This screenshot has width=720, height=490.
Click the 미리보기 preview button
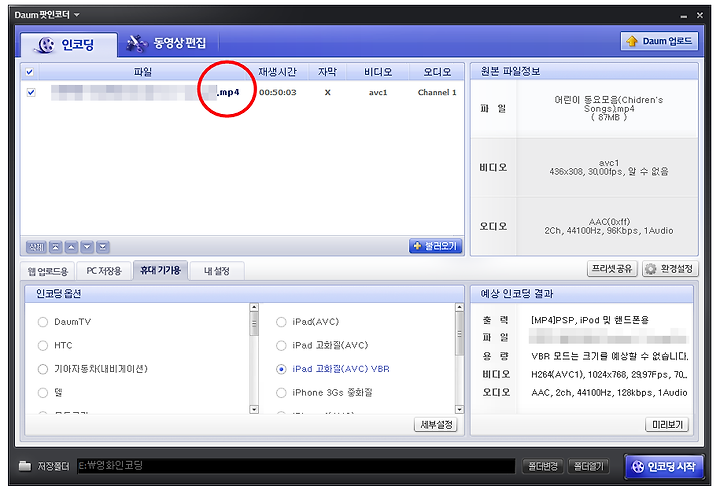(667, 425)
